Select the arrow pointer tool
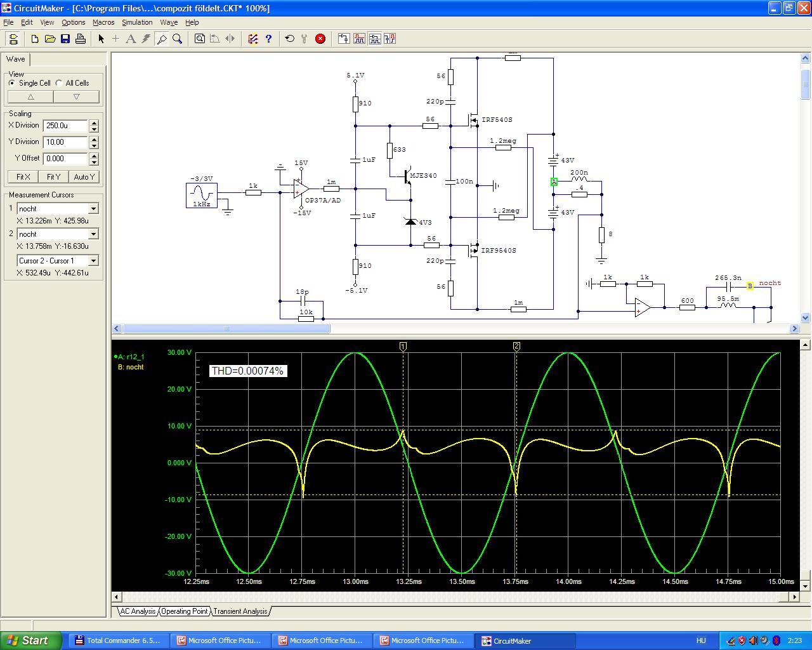This screenshot has width=812, height=650. coord(101,39)
